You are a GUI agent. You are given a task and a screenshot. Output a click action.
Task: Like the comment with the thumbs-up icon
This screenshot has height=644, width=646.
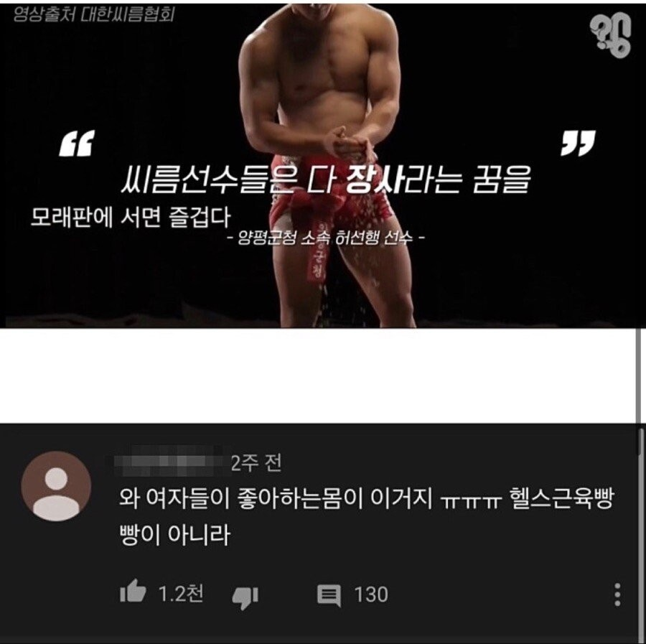click(133, 591)
